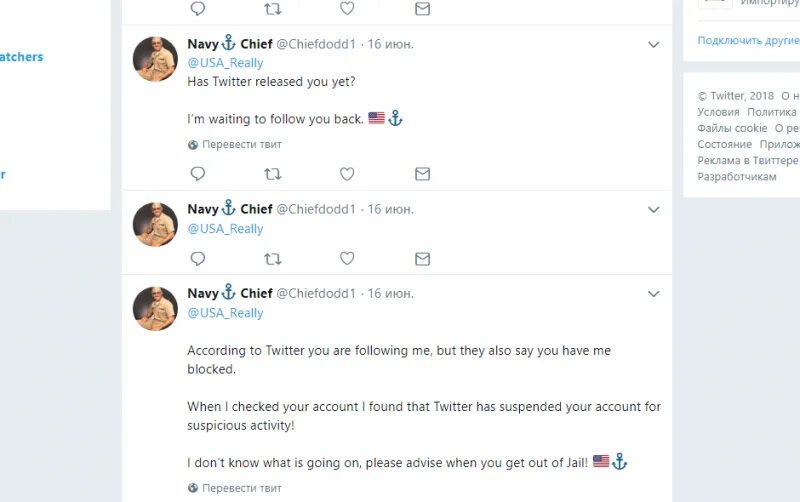This screenshot has height=502, width=800.
Task: Message icon under the middle @USA_Really-only tweet
Action: click(422, 259)
